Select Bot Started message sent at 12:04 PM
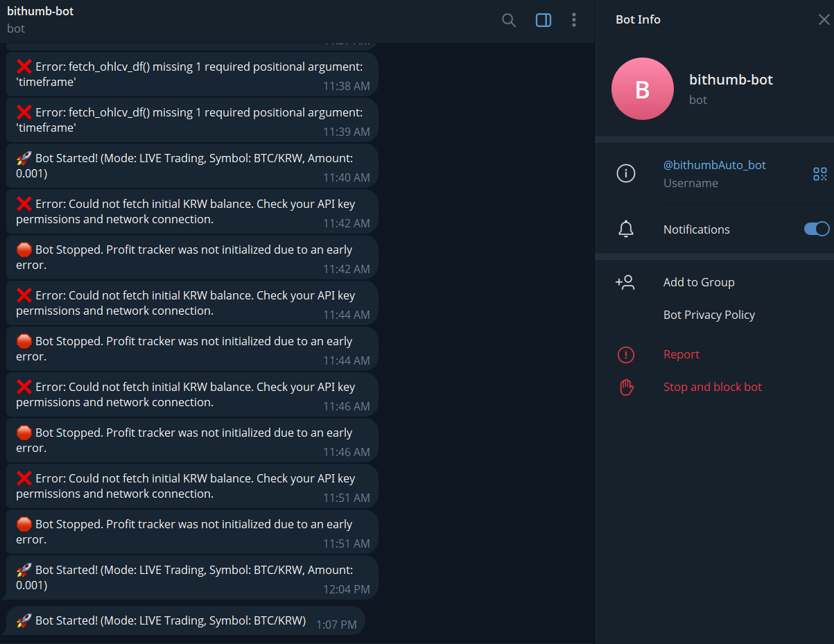 point(192,577)
